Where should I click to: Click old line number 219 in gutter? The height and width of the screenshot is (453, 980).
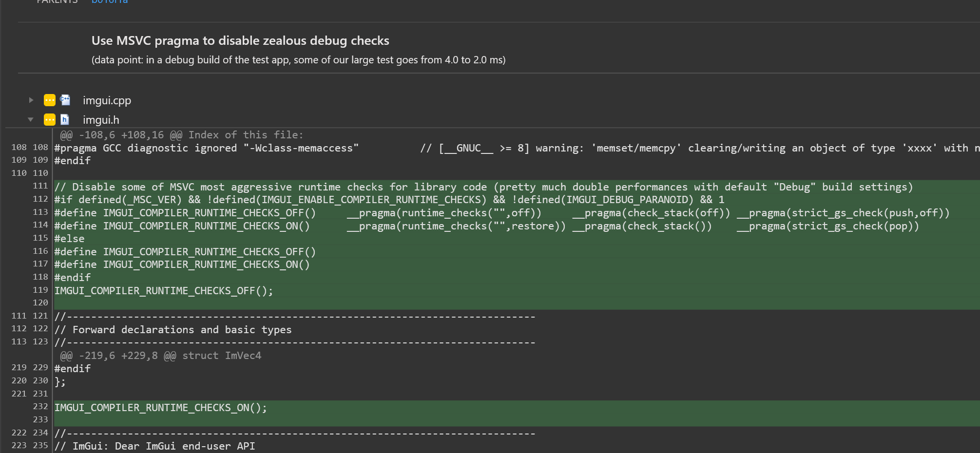click(x=19, y=367)
